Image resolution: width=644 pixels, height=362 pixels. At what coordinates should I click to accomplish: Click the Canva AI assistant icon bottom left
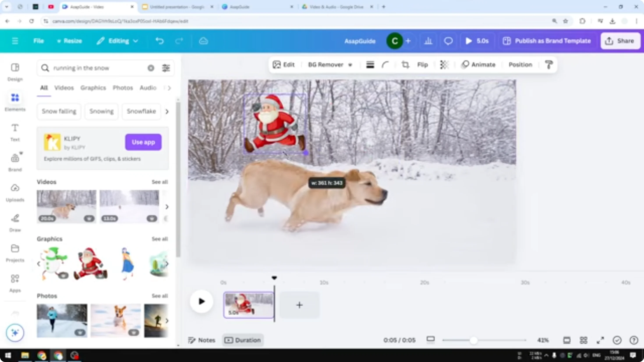[15, 332]
